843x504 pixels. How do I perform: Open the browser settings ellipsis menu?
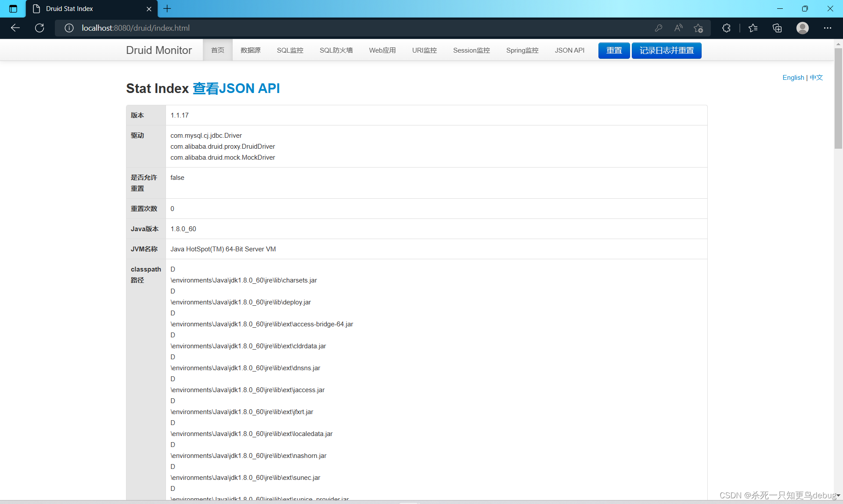[x=827, y=28]
